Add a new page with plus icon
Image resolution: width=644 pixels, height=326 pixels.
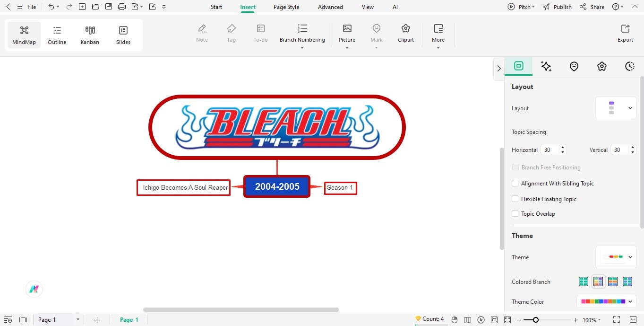(x=97, y=320)
